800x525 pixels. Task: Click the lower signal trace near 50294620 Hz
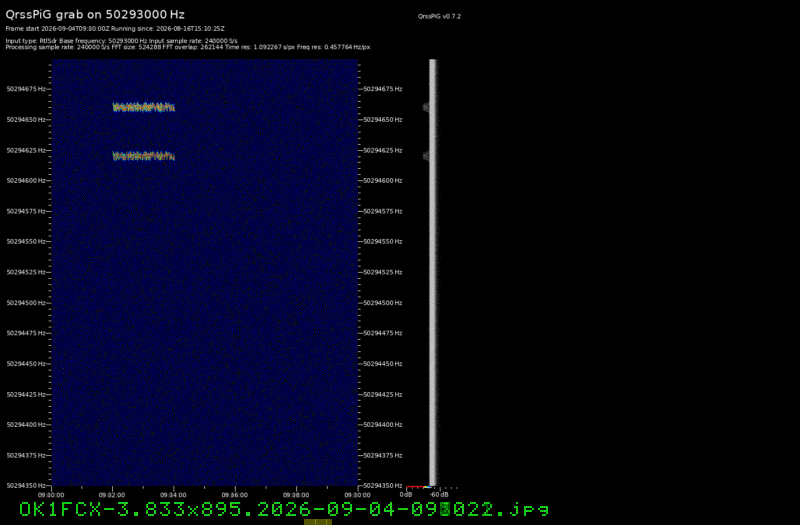tap(143, 156)
